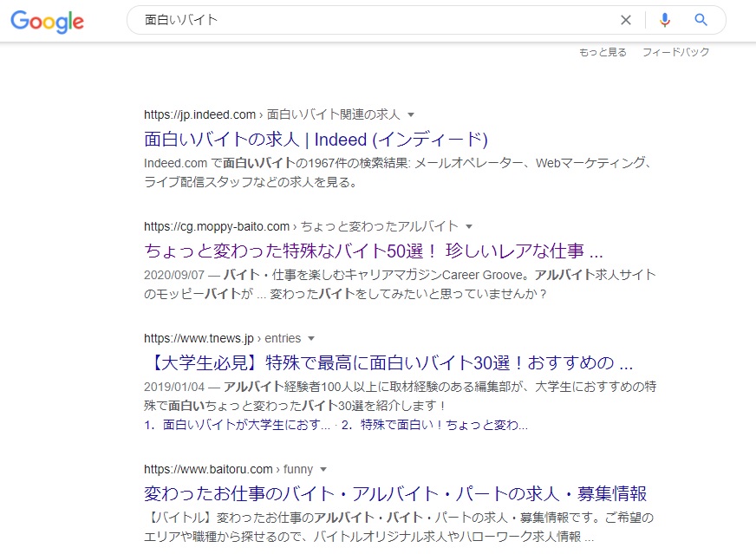Click the Google logo

coord(47,21)
